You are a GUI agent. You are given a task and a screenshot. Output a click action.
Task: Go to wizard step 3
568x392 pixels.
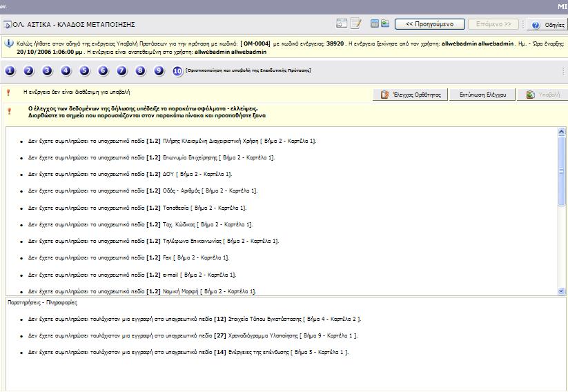coord(47,70)
